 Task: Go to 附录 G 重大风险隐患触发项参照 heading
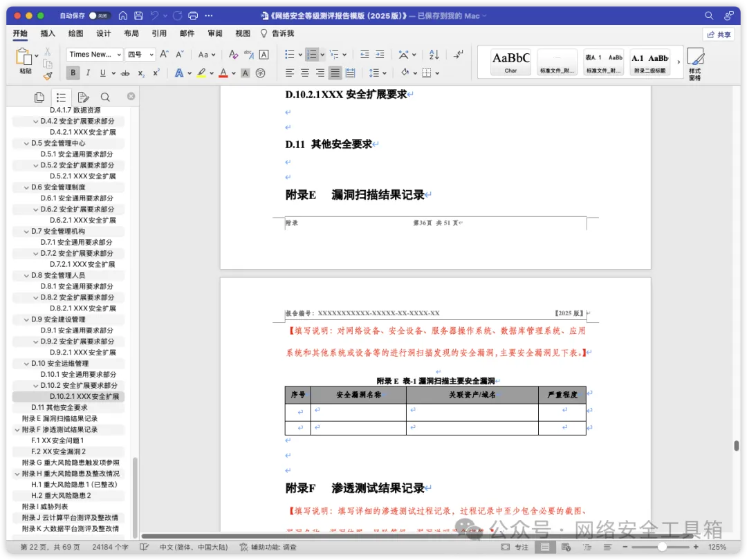coord(70,463)
